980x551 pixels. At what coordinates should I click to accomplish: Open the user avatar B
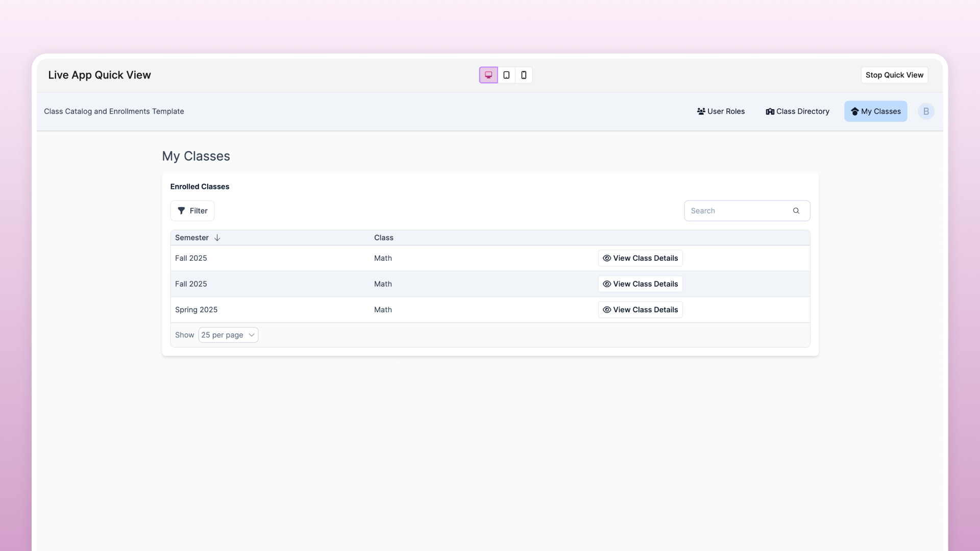coord(926,111)
